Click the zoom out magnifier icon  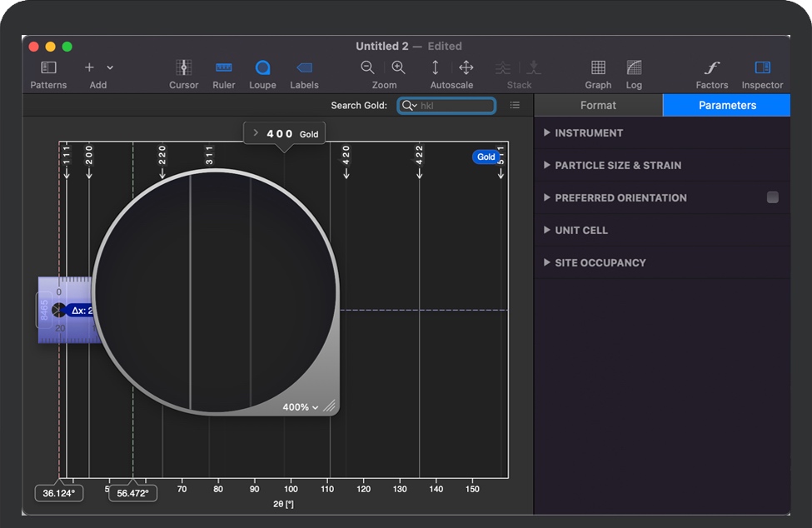click(x=367, y=67)
